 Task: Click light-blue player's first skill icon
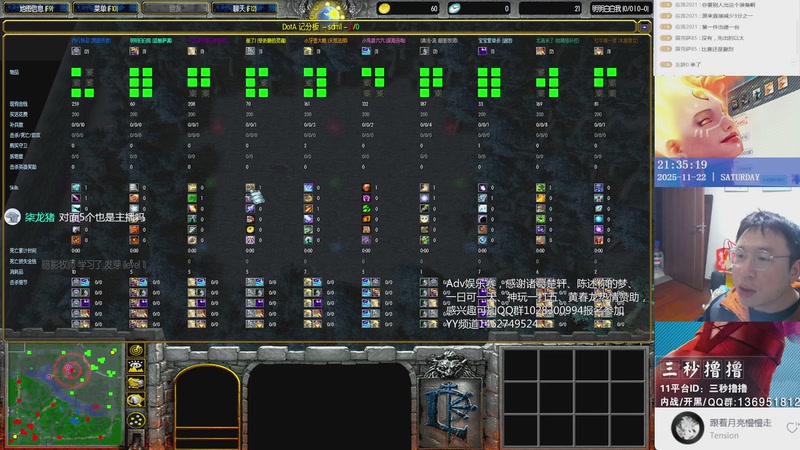pos(482,187)
